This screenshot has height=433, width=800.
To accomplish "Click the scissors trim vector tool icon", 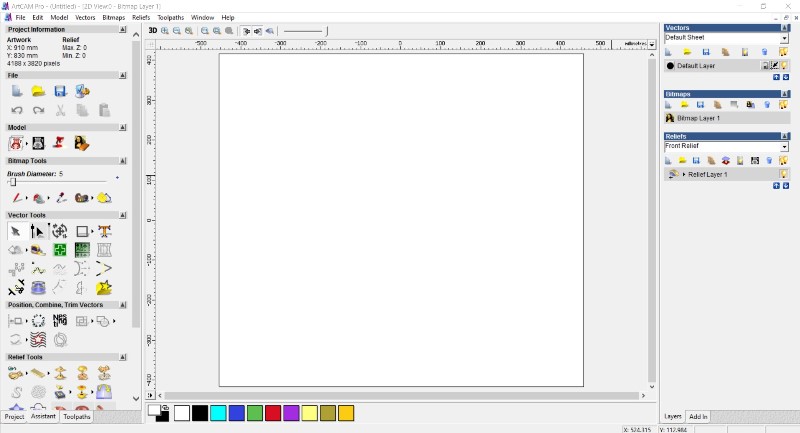I will coord(16,288).
